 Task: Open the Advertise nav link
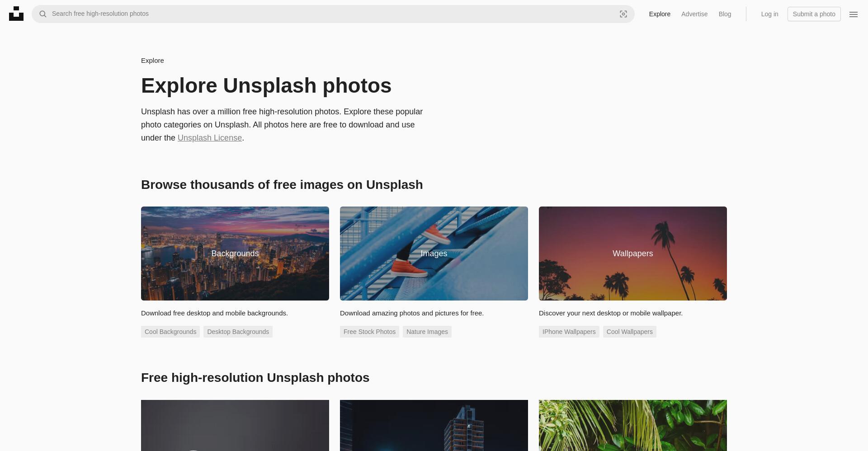click(694, 14)
